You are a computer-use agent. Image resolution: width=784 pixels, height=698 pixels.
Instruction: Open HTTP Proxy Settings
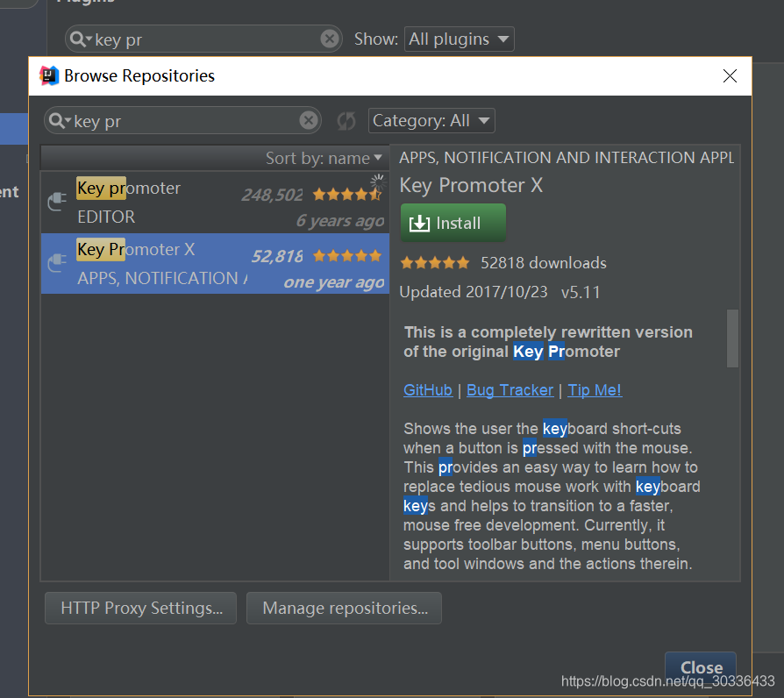click(140, 608)
